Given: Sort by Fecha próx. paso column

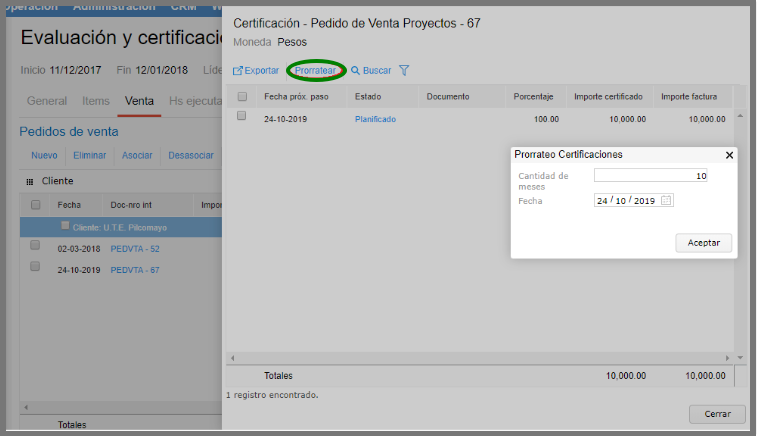Looking at the screenshot, I should 296,97.
